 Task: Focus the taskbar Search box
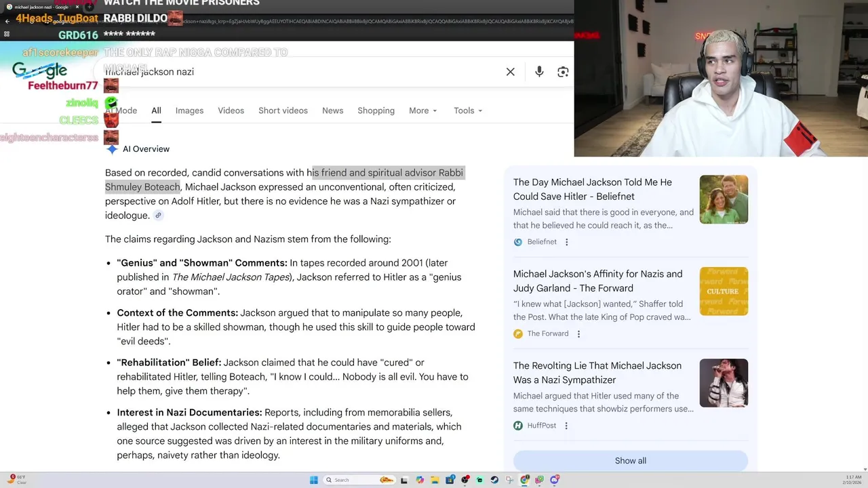click(359, 480)
